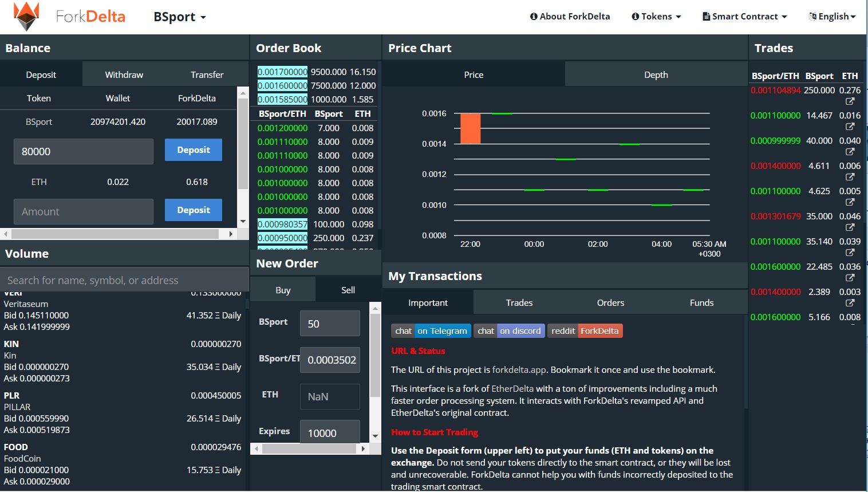
Task: Select the Depth chart tab
Action: (x=656, y=74)
